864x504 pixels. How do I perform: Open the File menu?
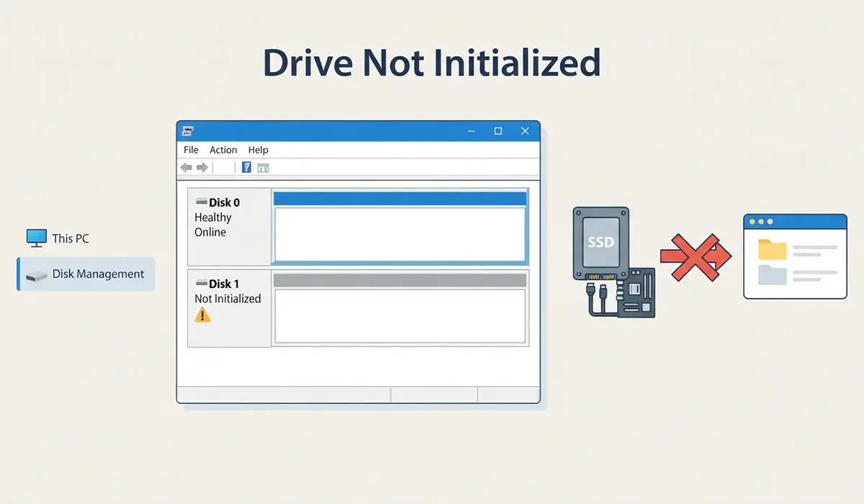[191, 150]
